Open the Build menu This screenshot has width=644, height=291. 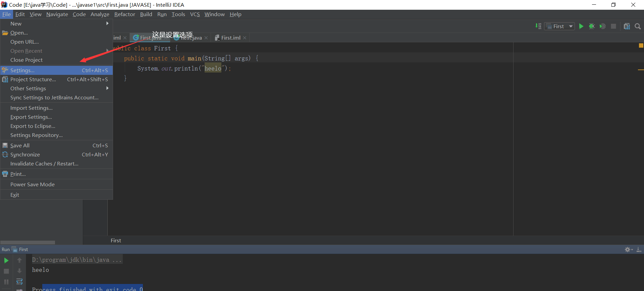[x=146, y=14]
